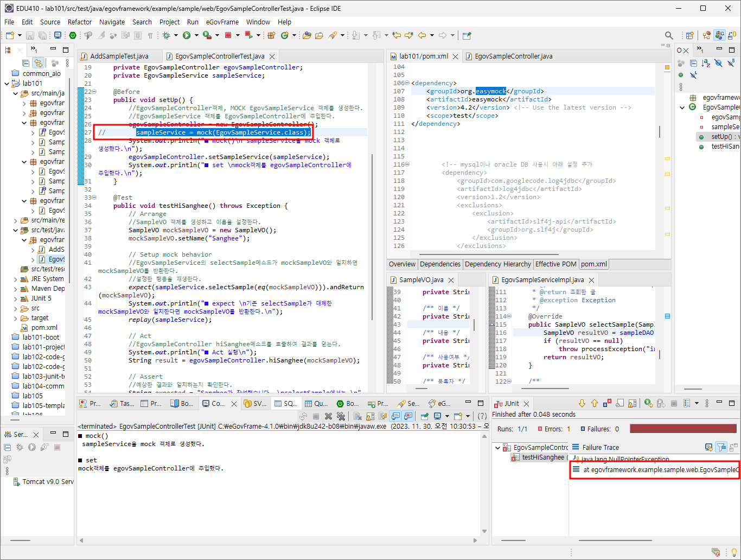Select the Dependencies tab of POM editor

pos(440,264)
